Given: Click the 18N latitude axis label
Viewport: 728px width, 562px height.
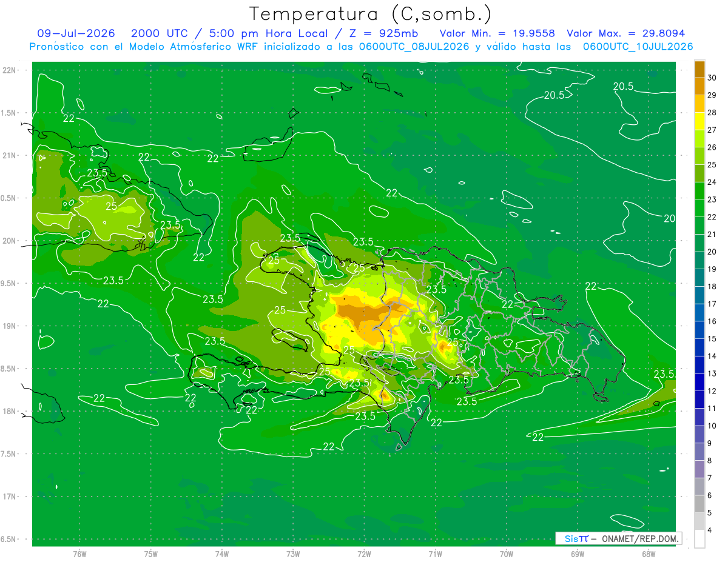Looking at the screenshot, I should click(10, 411).
